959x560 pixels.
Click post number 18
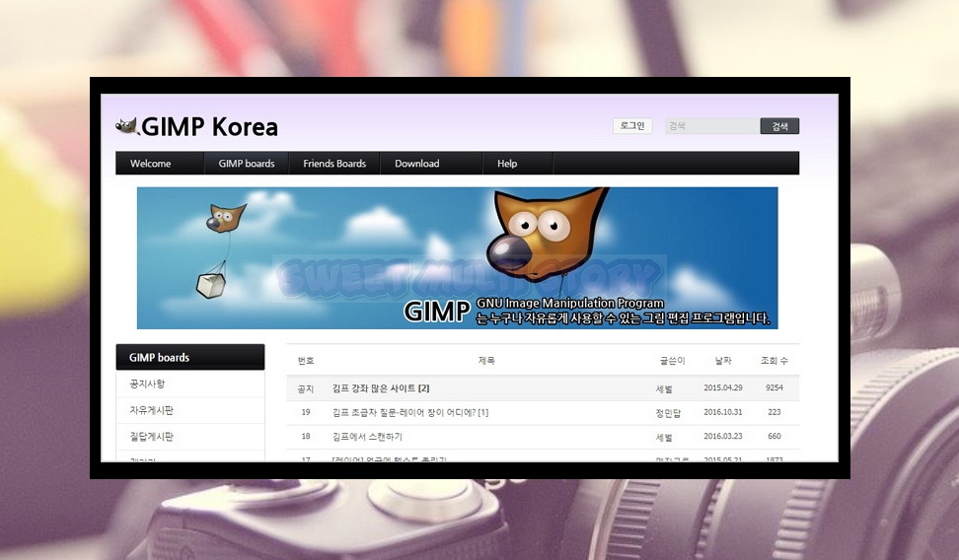(306, 436)
